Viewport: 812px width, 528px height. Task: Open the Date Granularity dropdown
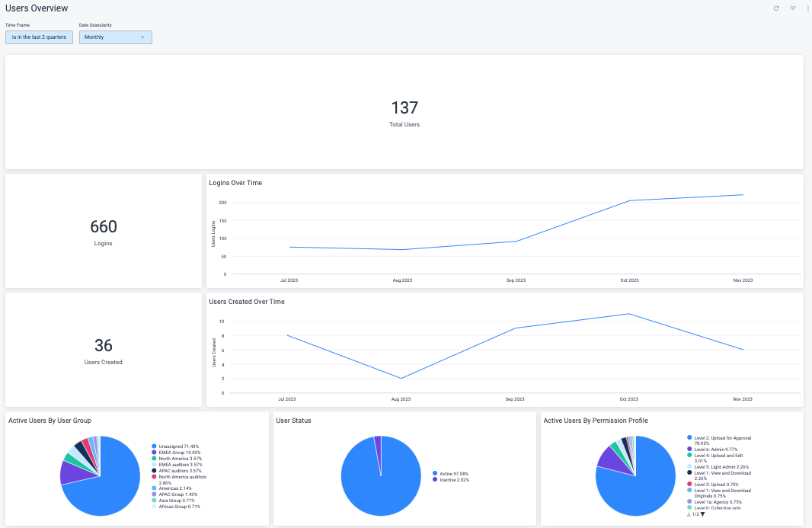coord(115,37)
